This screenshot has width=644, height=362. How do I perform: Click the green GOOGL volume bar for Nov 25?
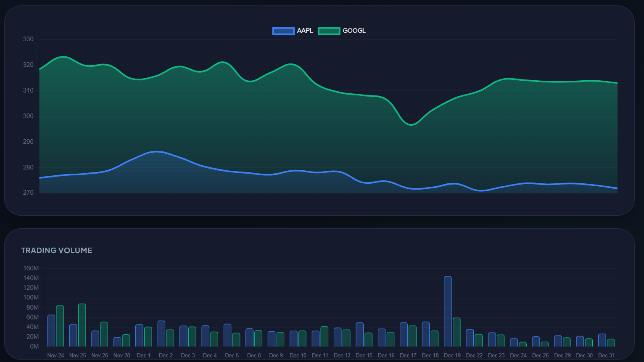(x=82, y=326)
